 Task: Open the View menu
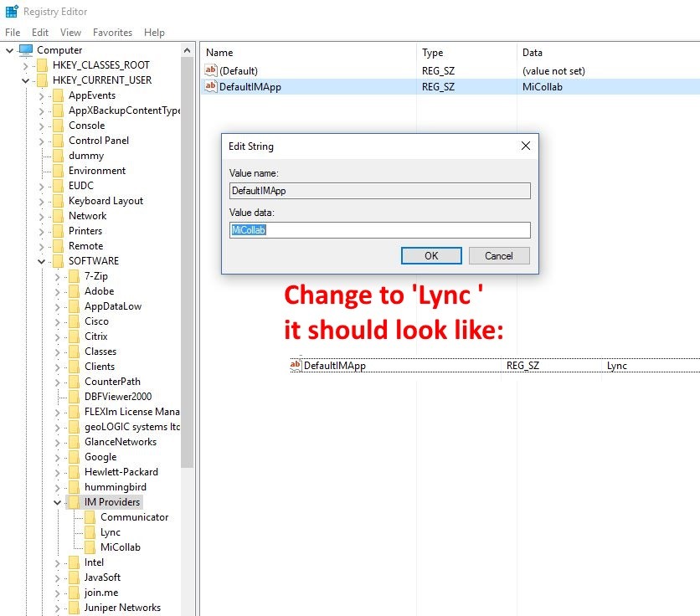tap(71, 33)
